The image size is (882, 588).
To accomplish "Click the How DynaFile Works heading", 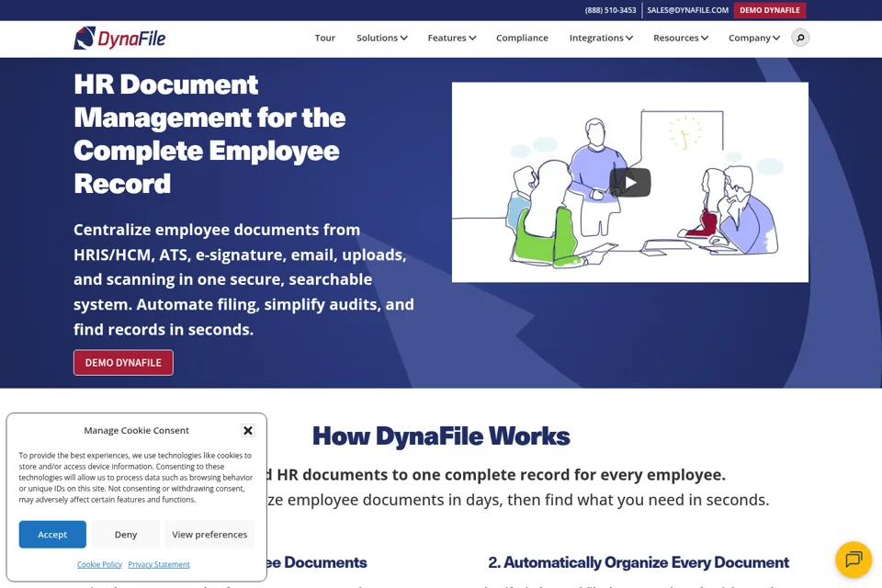I will click(441, 436).
